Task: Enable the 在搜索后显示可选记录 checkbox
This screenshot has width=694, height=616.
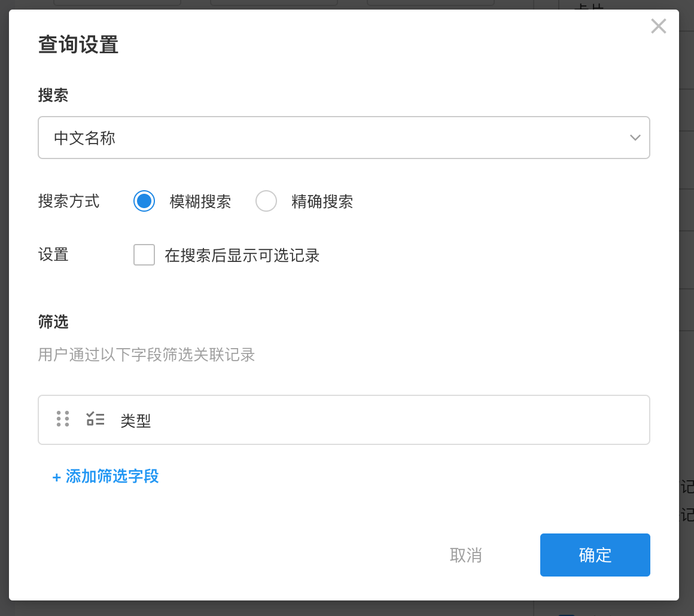Action: [144, 255]
